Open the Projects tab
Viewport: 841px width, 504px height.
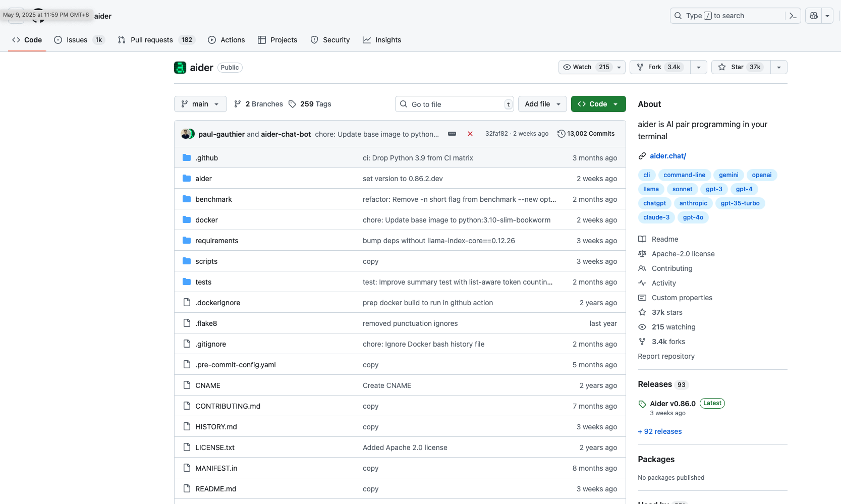click(x=277, y=40)
